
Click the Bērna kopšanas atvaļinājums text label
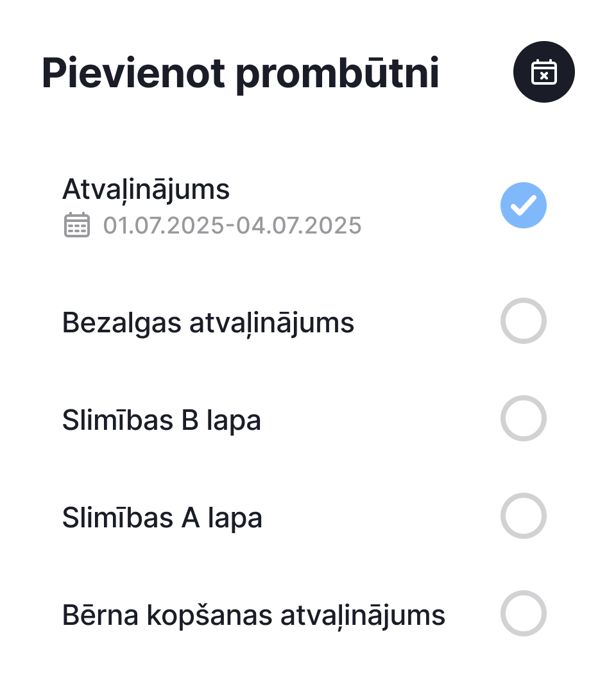253,616
